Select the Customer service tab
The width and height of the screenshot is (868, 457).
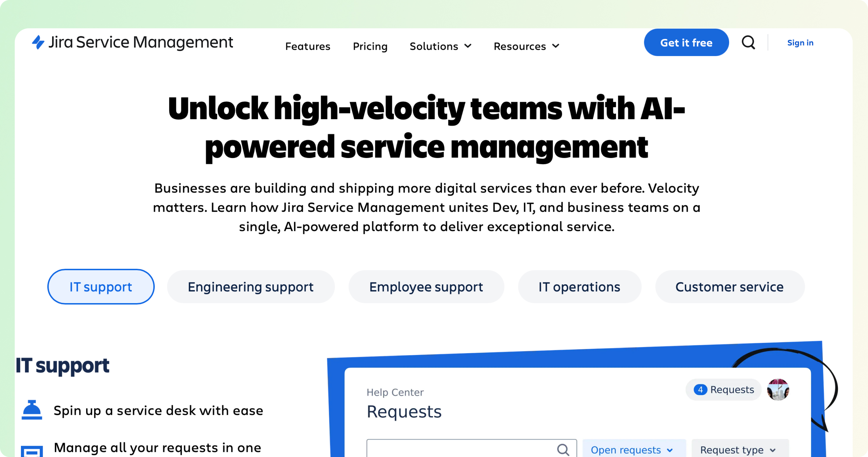click(x=729, y=287)
